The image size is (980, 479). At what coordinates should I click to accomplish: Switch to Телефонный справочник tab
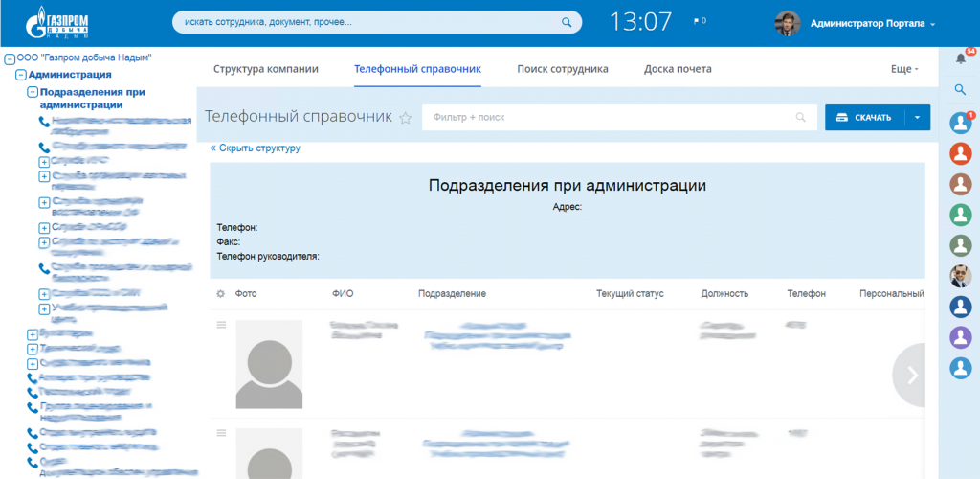(417, 69)
